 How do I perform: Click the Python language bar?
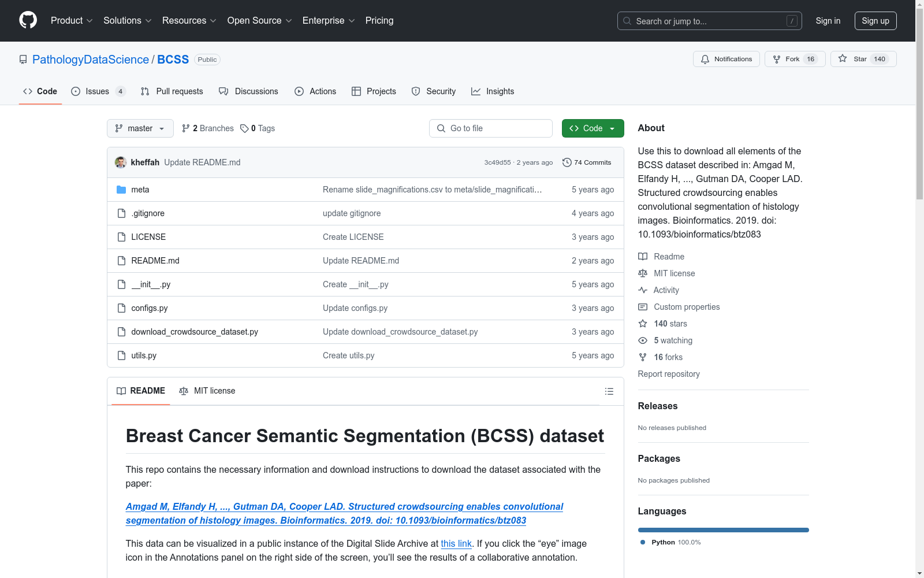[724, 530]
